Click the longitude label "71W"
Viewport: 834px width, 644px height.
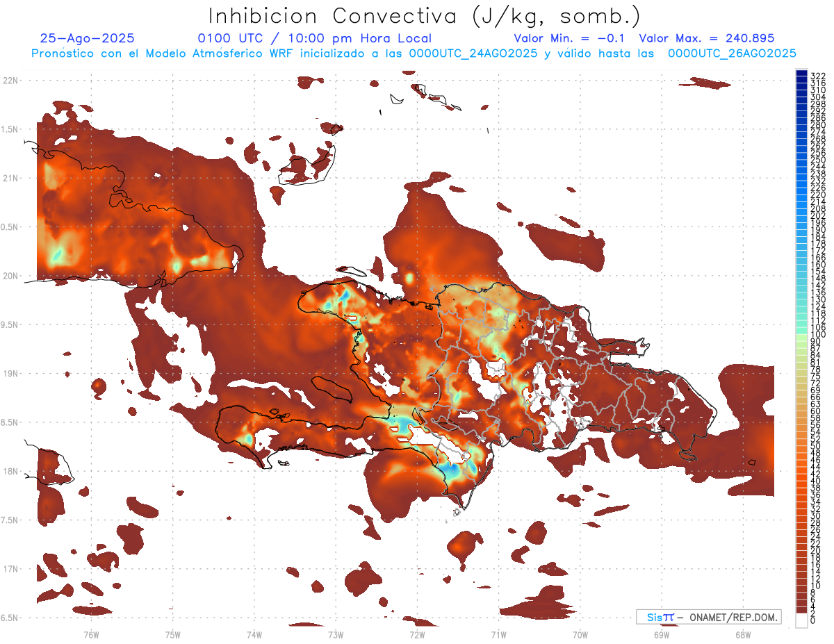click(x=498, y=634)
